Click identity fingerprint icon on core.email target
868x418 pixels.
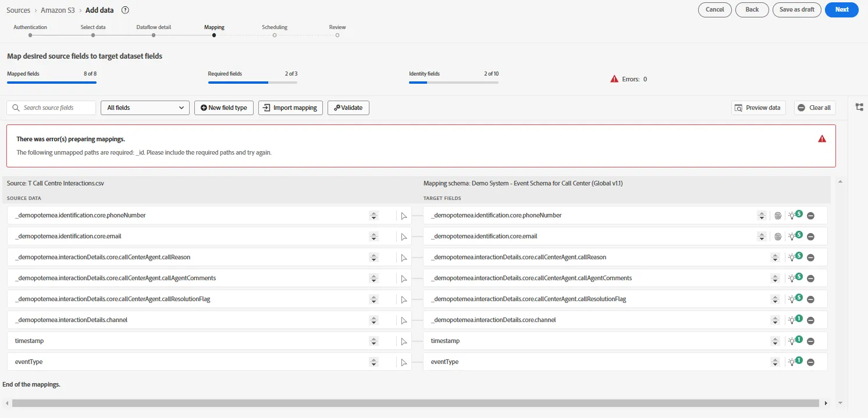(778, 237)
